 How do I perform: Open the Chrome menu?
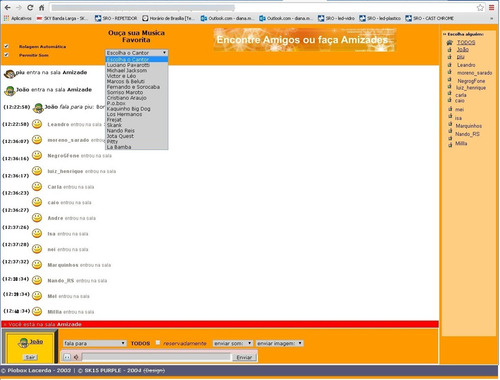492,7
